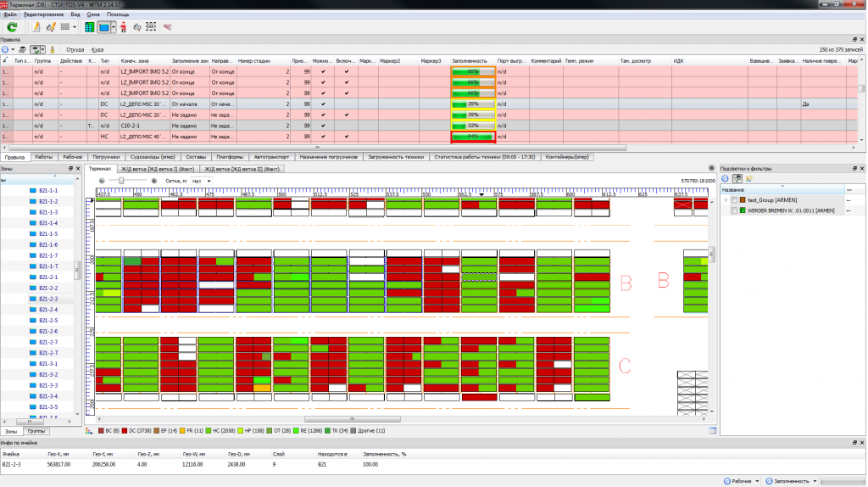This screenshot has height=487, width=868.
Task: Adjust the map zoom slider handle
Action: [x=121, y=182]
